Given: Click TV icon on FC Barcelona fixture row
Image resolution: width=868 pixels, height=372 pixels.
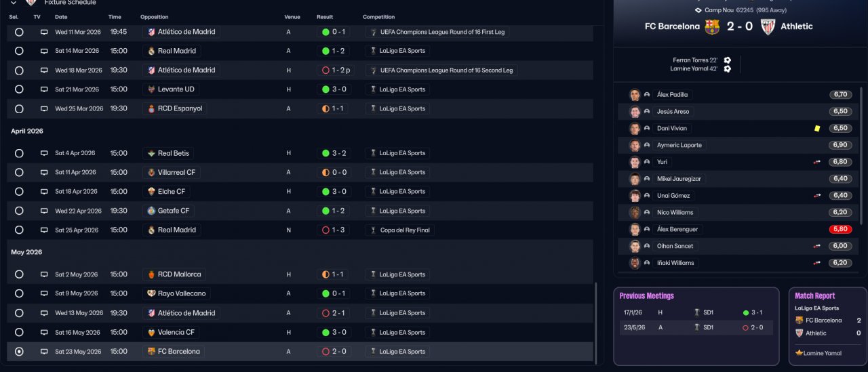Looking at the screenshot, I should point(44,352).
